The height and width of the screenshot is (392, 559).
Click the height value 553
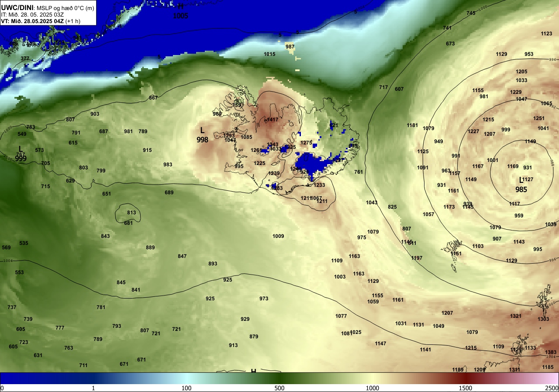[x=19, y=272]
